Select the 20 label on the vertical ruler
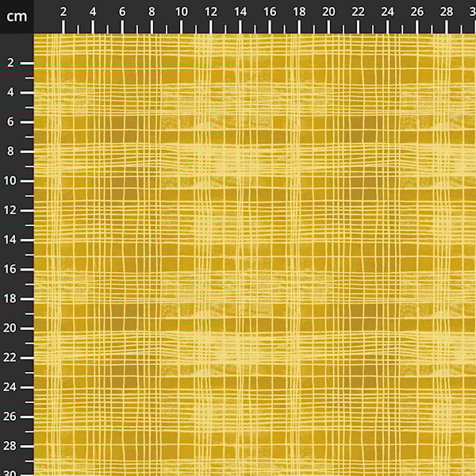This screenshot has height=476, width=476. [x=10, y=328]
